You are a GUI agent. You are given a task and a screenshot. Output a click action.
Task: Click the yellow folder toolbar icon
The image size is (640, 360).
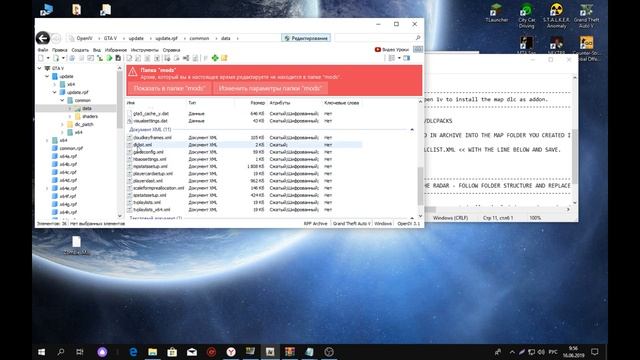click(224, 58)
